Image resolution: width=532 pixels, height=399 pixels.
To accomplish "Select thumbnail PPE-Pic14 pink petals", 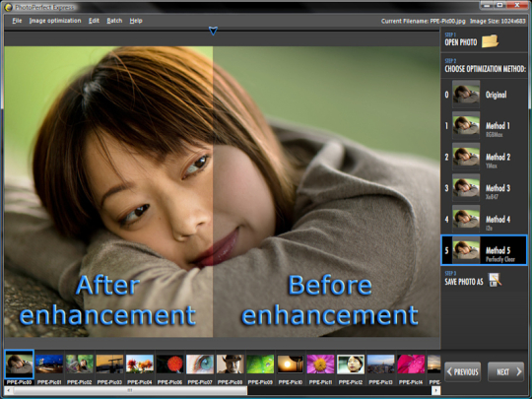I will 411,365.
